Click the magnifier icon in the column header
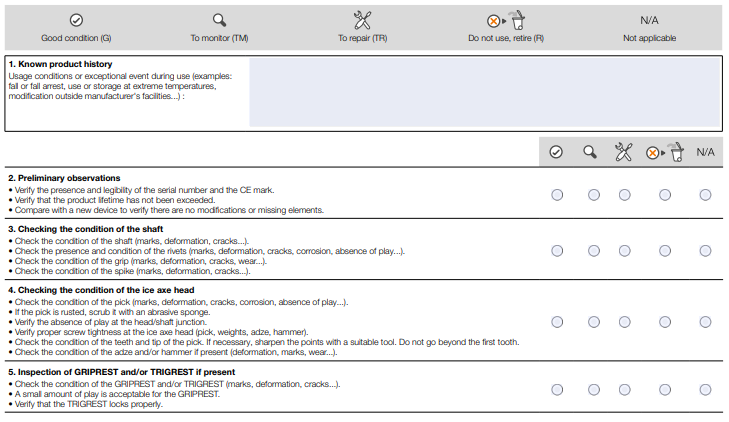The width and height of the screenshot is (729, 422). (591, 152)
